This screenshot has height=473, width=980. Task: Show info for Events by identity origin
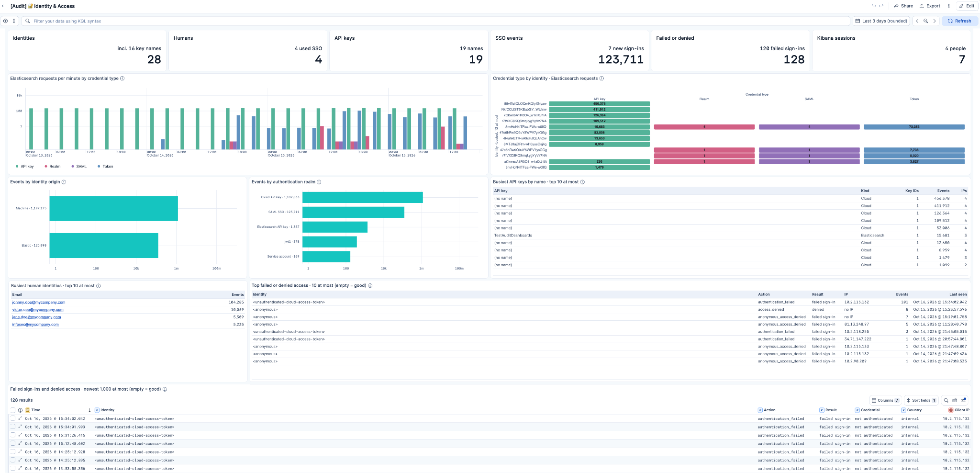(64, 182)
